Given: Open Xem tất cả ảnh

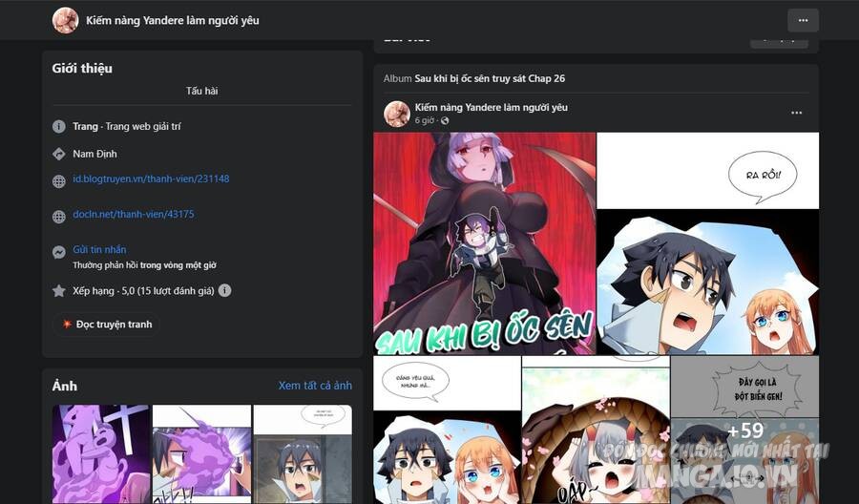Looking at the screenshot, I should (x=315, y=386).
